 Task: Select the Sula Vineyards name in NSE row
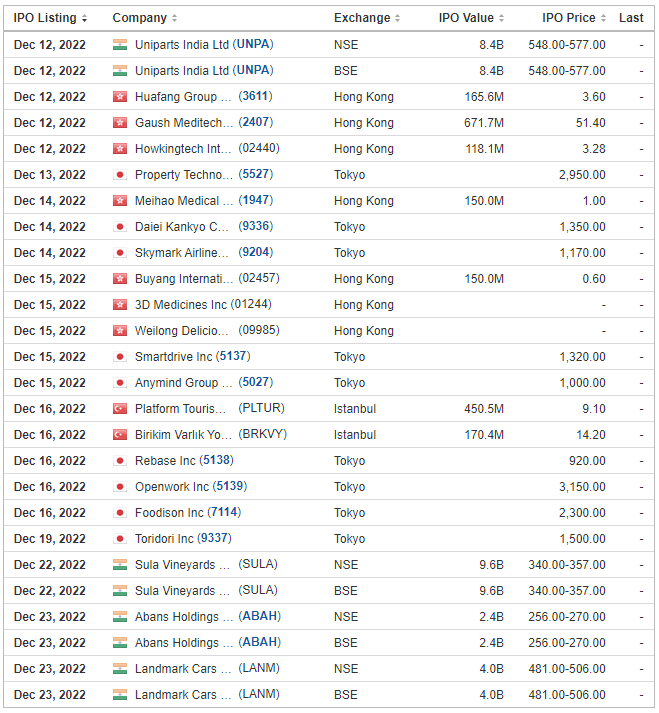182,565
